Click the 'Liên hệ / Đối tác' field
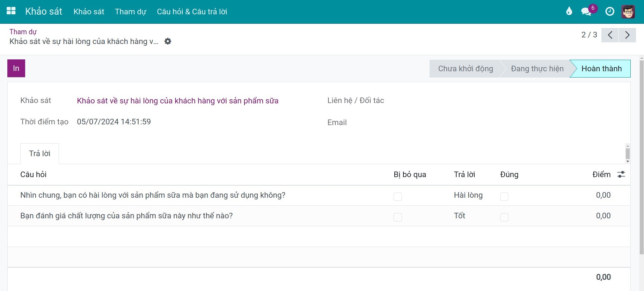644x291 pixels. click(x=356, y=100)
